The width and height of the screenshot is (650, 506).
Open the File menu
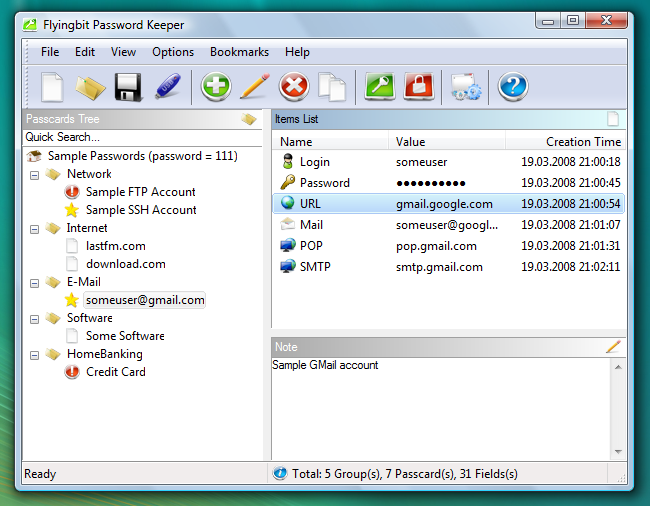[x=50, y=52]
